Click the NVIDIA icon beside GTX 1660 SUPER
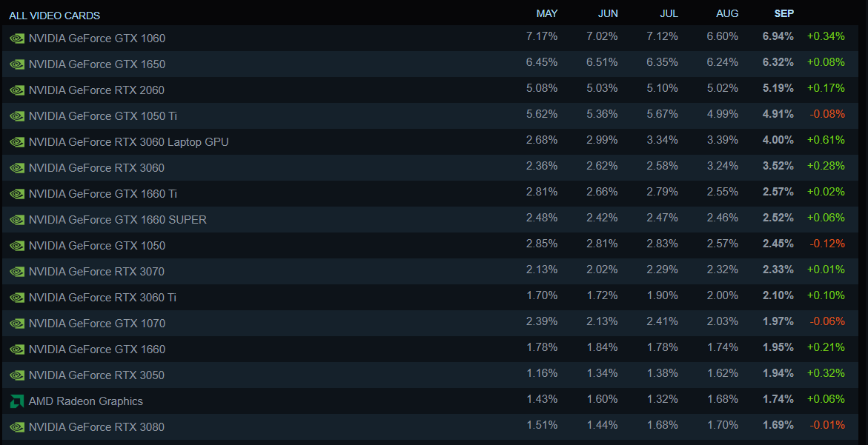The width and height of the screenshot is (868, 445). tap(17, 220)
